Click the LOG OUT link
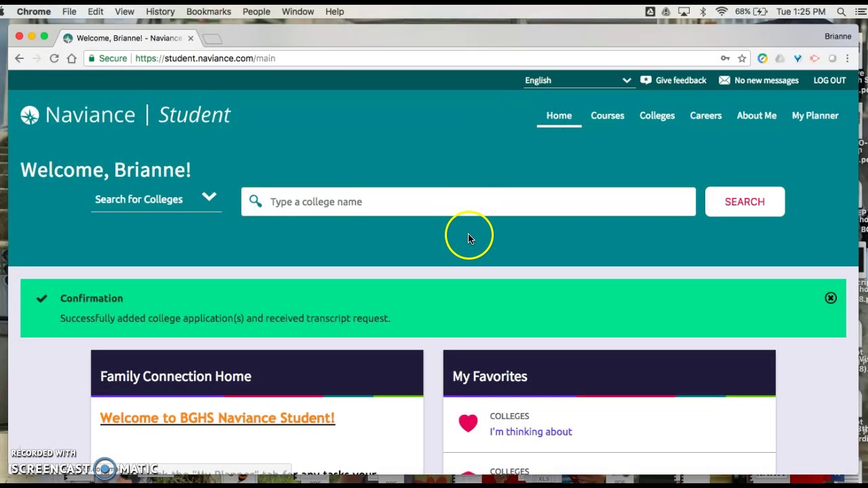Viewport: 868px width, 488px height. click(830, 80)
